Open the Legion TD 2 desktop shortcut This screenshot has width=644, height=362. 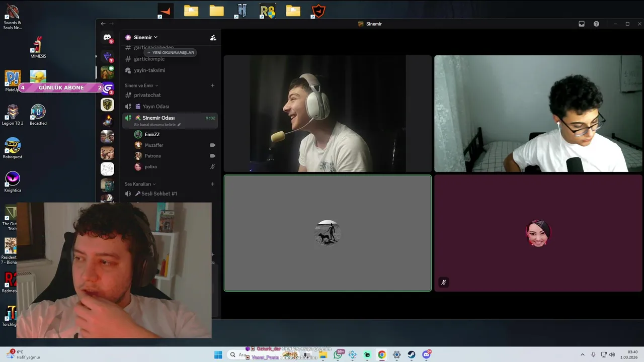click(x=13, y=115)
